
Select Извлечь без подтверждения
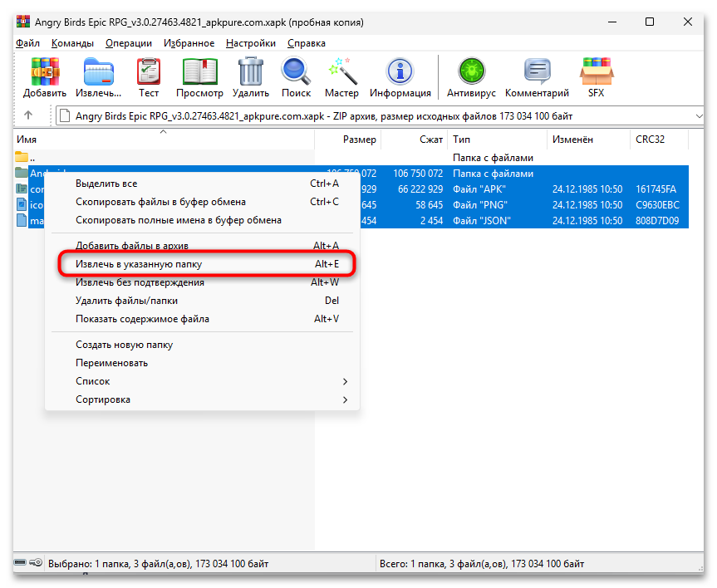click(x=202, y=282)
